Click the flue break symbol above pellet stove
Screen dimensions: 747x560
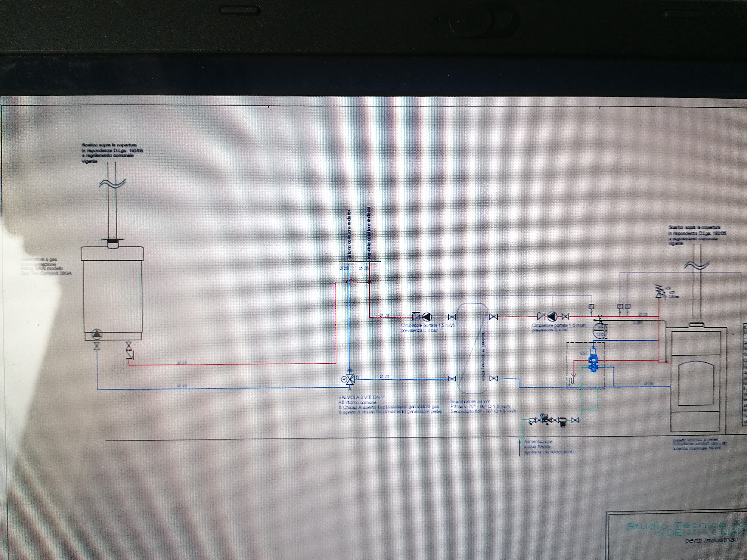pyautogui.click(x=697, y=265)
